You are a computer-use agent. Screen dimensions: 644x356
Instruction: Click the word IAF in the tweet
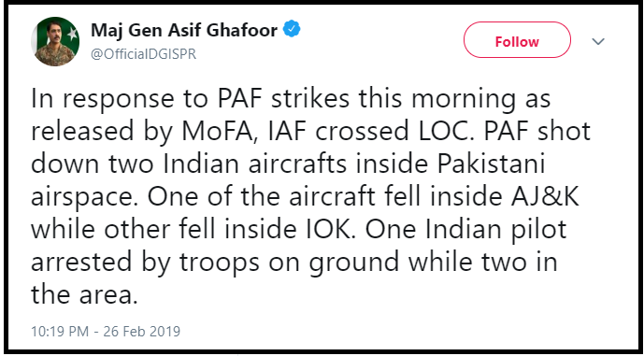[x=288, y=132]
